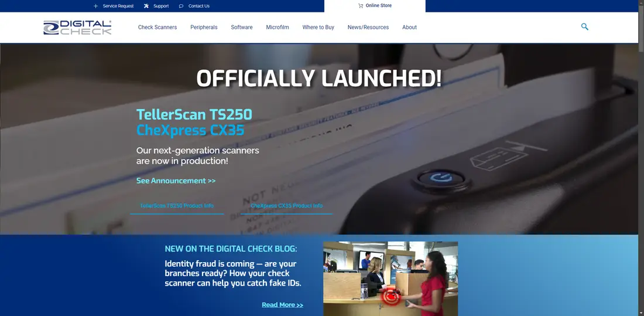Open the About menu
Screen dimensions: 644x316
coord(409,27)
